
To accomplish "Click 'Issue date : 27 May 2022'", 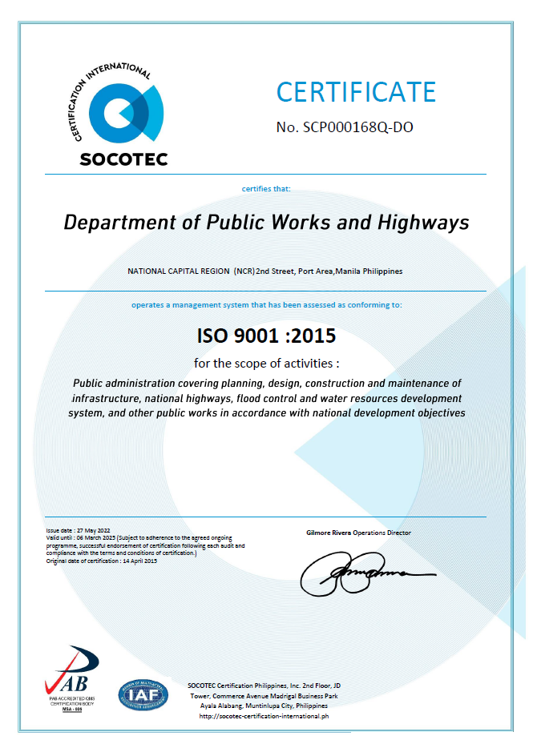I will point(78,530).
